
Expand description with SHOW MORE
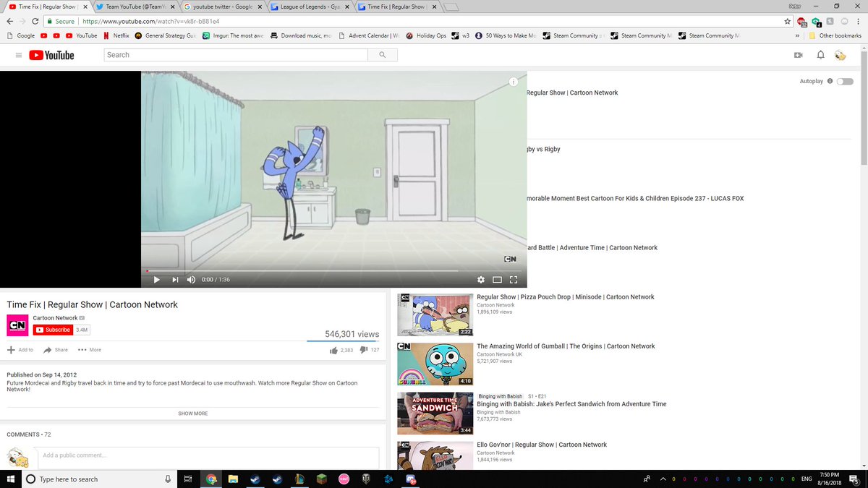tap(193, 414)
